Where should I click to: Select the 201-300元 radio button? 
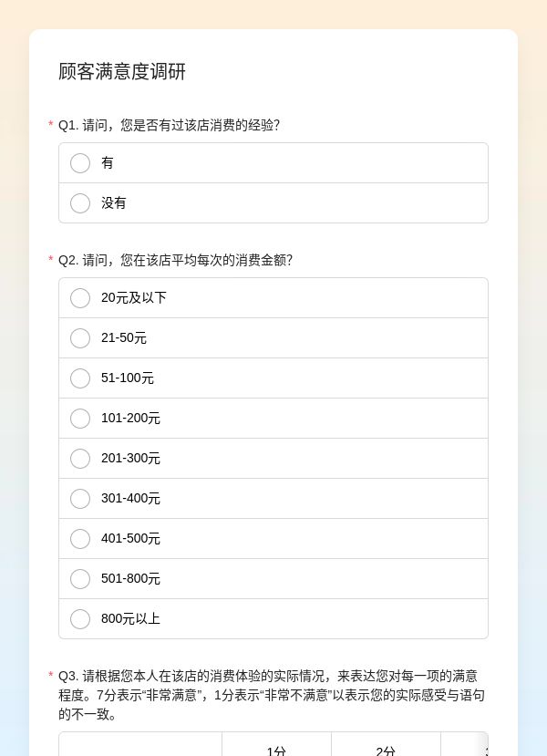pos(80,458)
